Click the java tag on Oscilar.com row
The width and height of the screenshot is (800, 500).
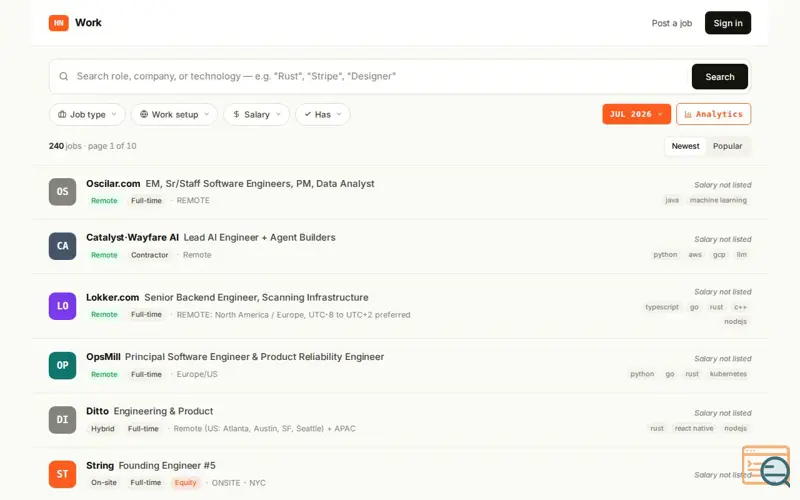pyautogui.click(x=672, y=201)
